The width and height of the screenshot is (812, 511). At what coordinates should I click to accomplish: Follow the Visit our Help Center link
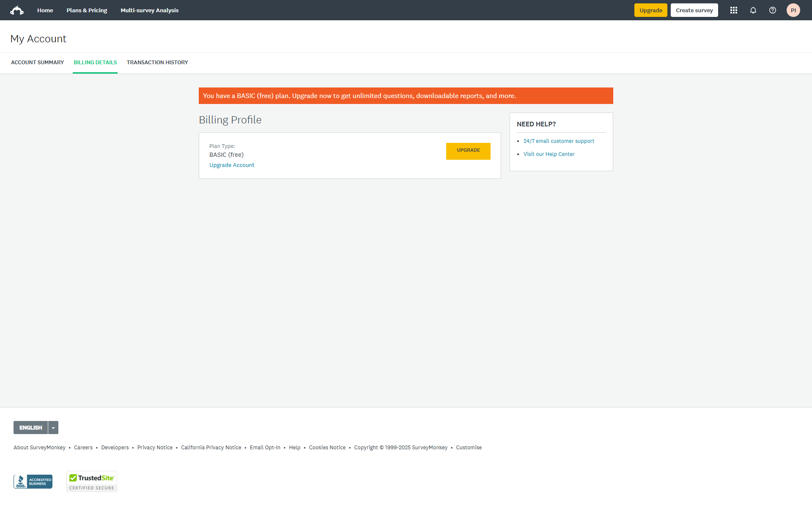pyautogui.click(x=549, y=154)
